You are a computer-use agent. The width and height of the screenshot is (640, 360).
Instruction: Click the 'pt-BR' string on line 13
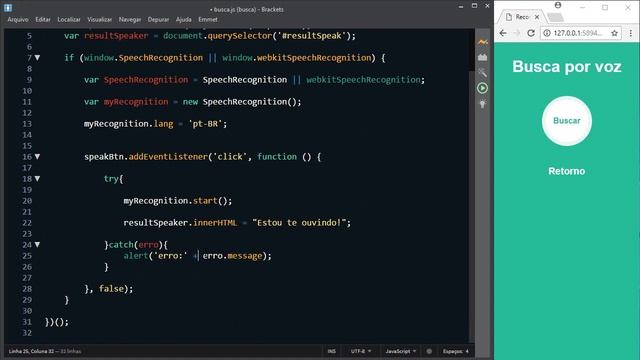205,124
